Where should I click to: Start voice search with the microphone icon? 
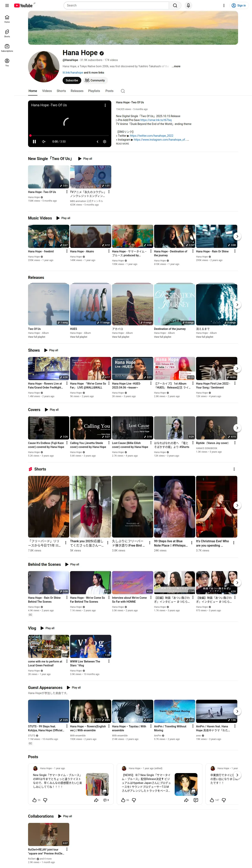pos(188,5)
